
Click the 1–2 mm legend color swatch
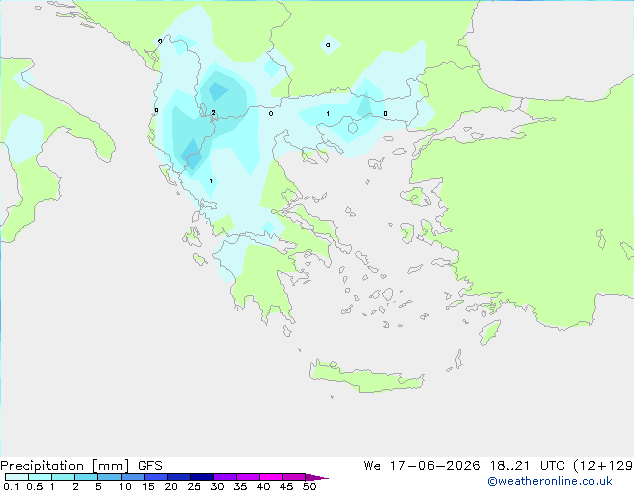point(63,477)
